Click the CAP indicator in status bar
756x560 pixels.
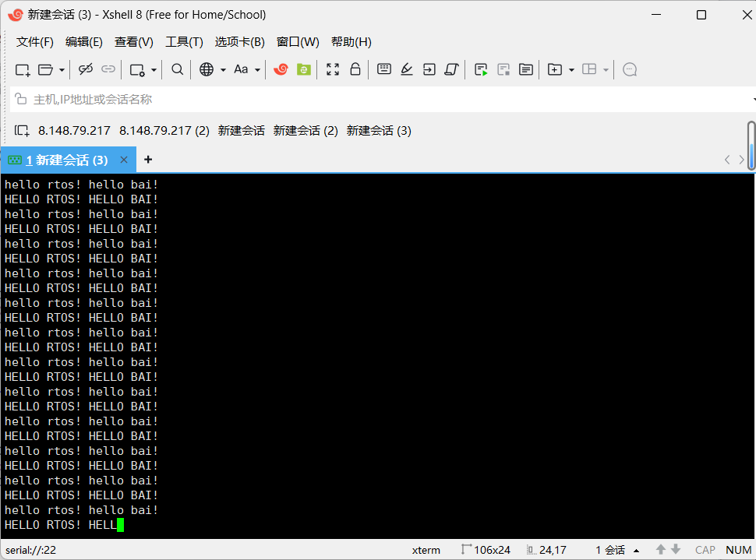click(x=705, y=550)
